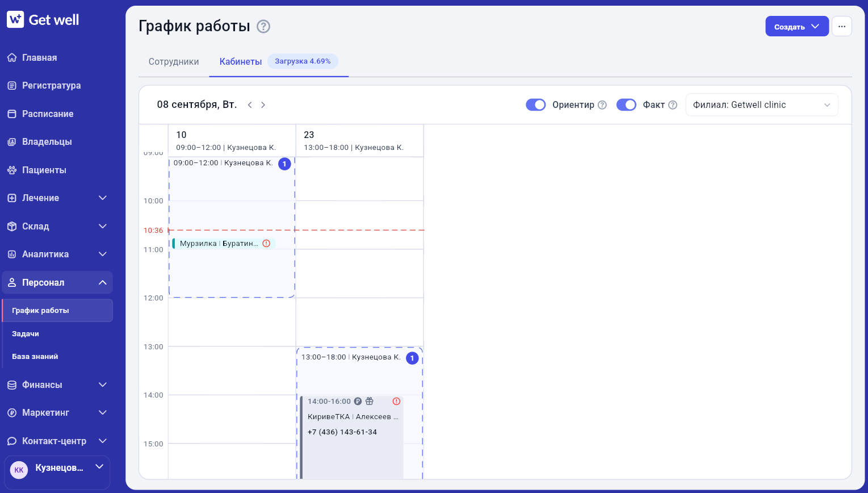The width and height of the screenshot is (868, 493).
Task: Open help icon next to График работы title
Action: (263, 26)
